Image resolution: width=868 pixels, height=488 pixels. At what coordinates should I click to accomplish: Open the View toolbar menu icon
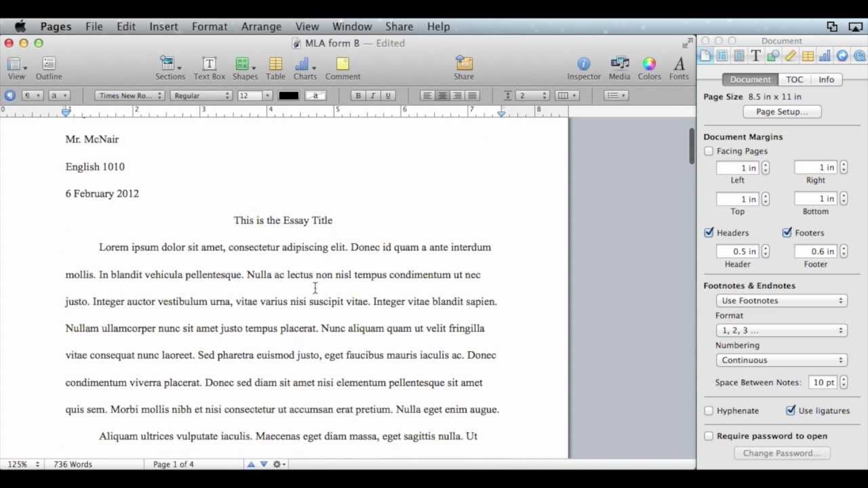16,64
